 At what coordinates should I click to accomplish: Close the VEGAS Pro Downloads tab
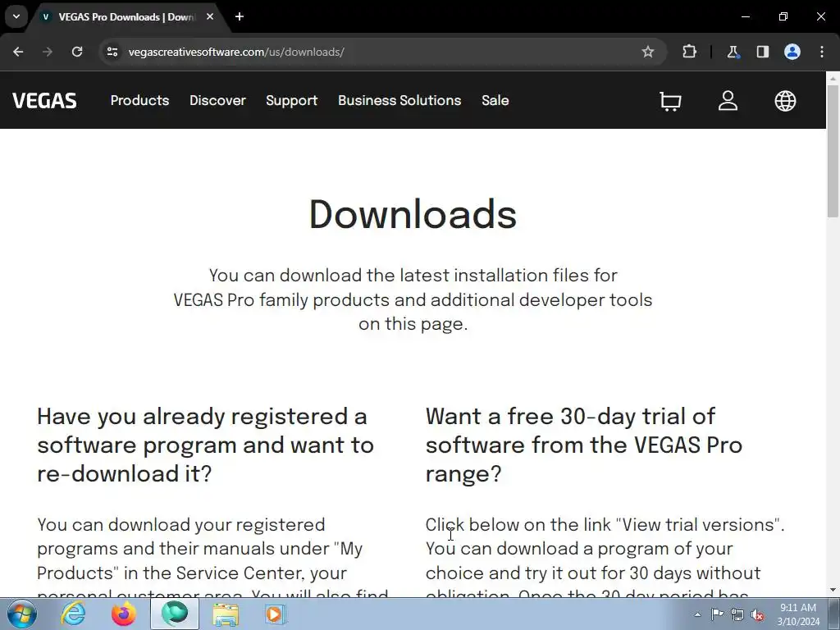[210, 16]
